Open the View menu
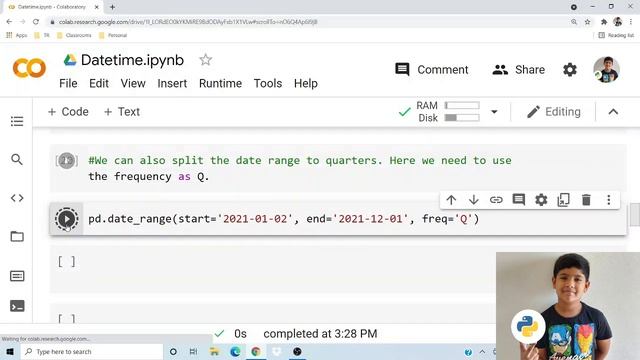This screenshot has height=360, width=640. (133, 83)
